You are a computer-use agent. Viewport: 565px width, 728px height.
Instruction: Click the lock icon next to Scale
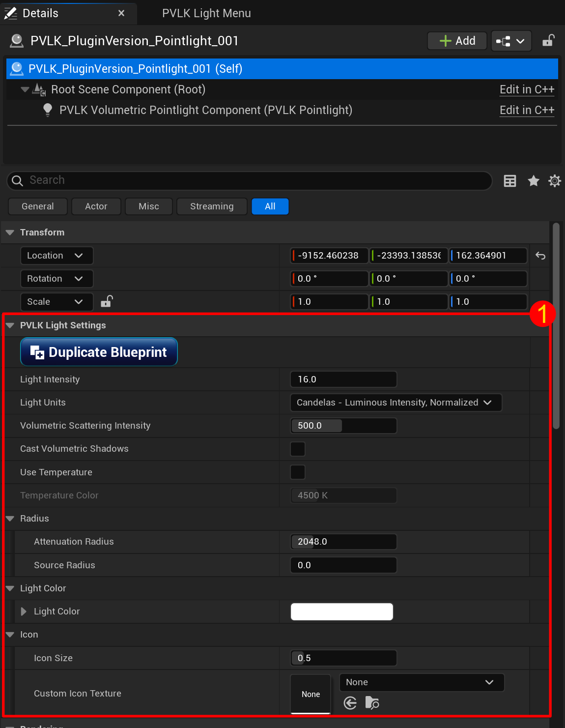(107, 301)
